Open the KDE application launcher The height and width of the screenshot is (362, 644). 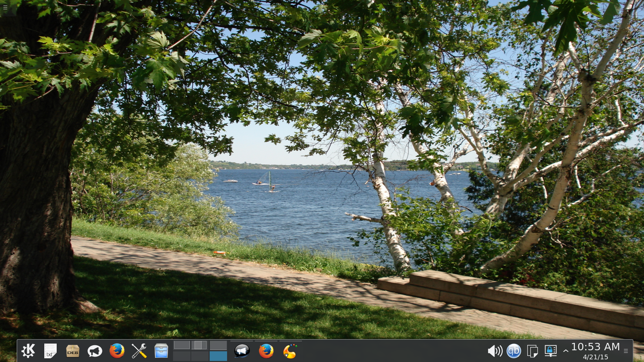[28, 351]
